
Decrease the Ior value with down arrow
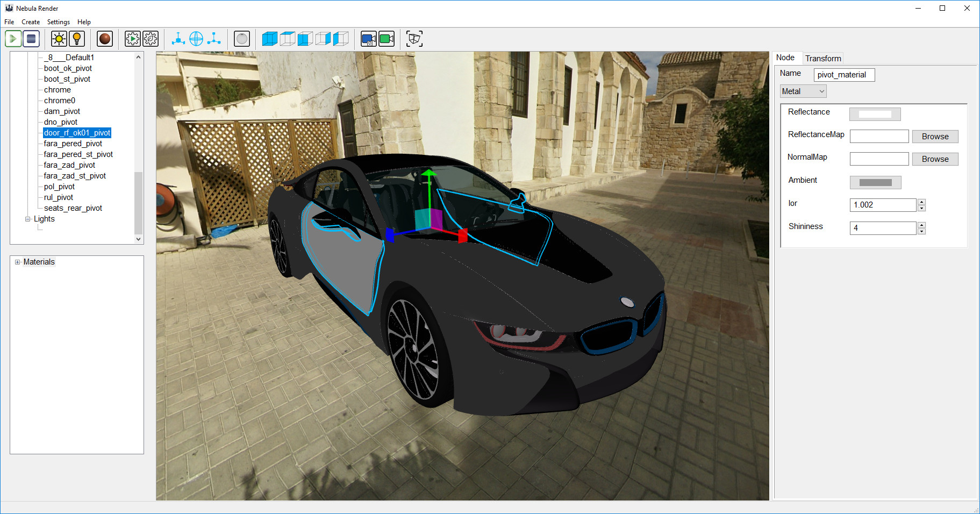922,208
